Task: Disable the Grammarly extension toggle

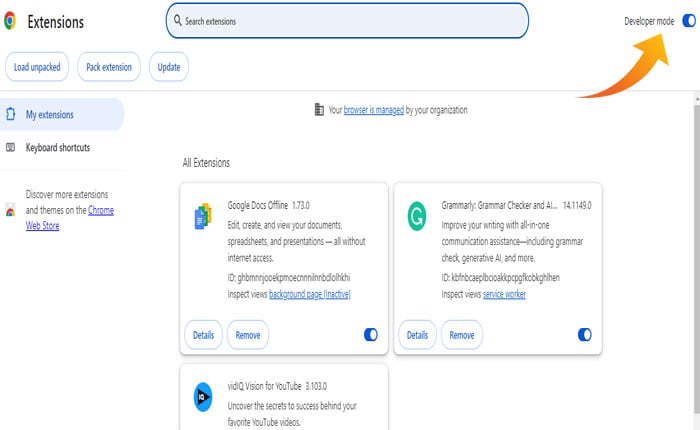Action: pyautogui.click(x=584, y=335)
